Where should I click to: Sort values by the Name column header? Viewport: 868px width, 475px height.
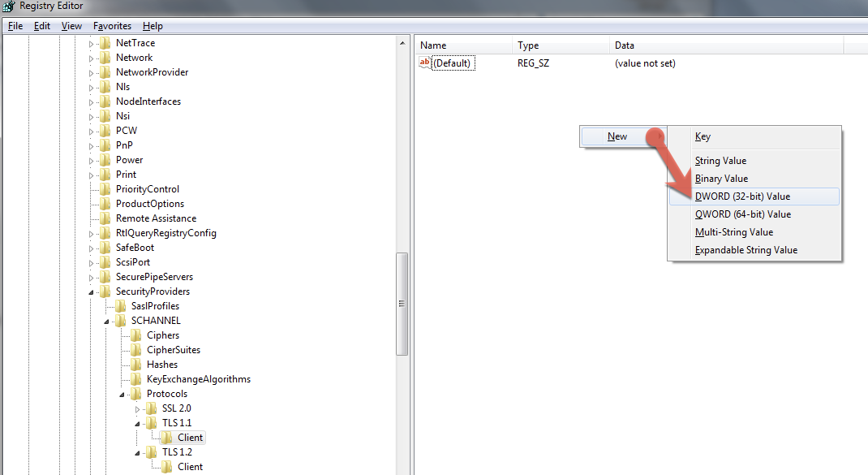pos(462,45)
